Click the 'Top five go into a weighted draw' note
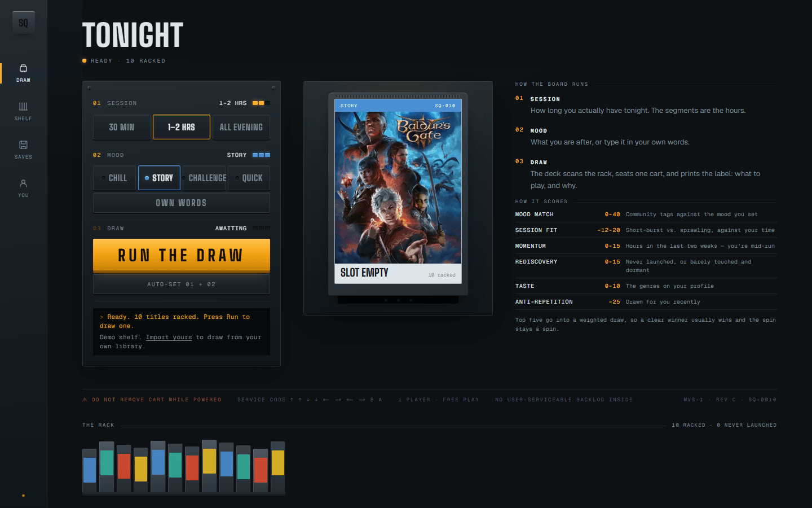812x508 pixels. [x=646, y=325]
